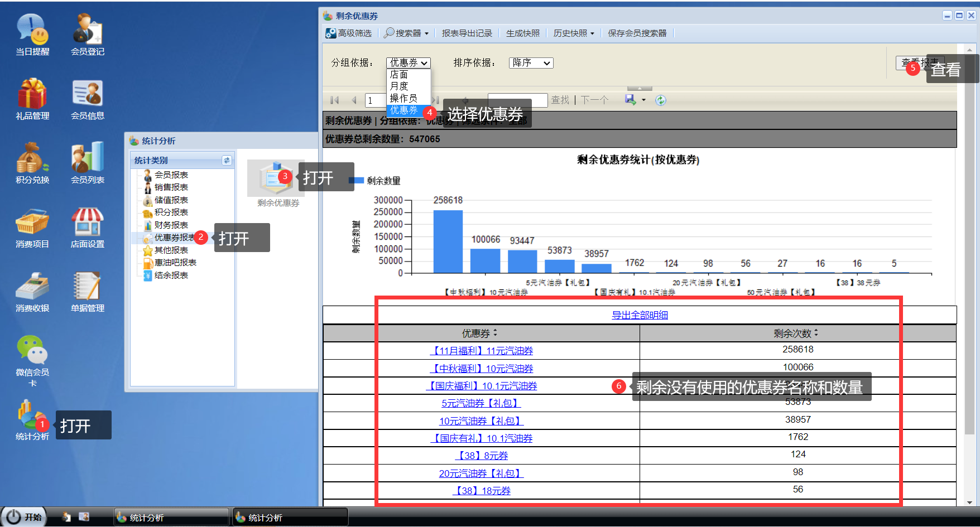Open the 分组依据 combo box

pyautogui.click(x=409, y=63)
